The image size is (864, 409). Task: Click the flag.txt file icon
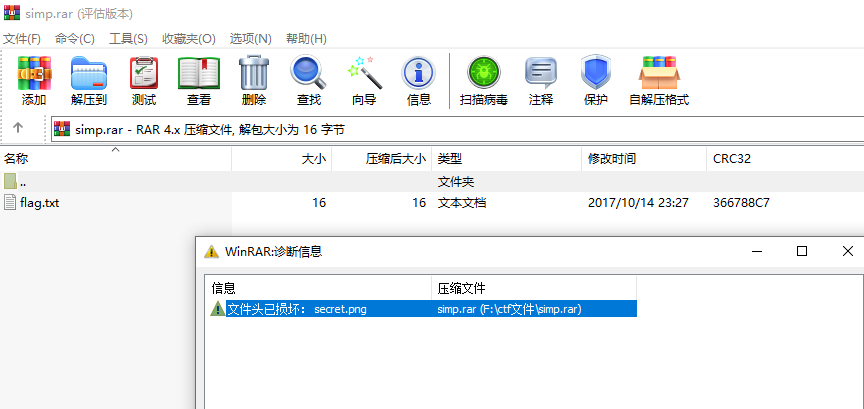tap(10, 202)
